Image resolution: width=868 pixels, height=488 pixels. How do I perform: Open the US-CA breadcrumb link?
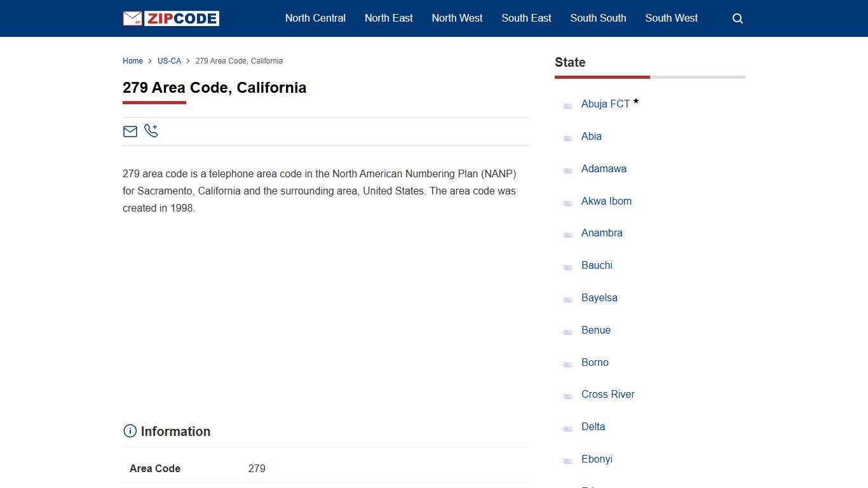click(169, 60)
